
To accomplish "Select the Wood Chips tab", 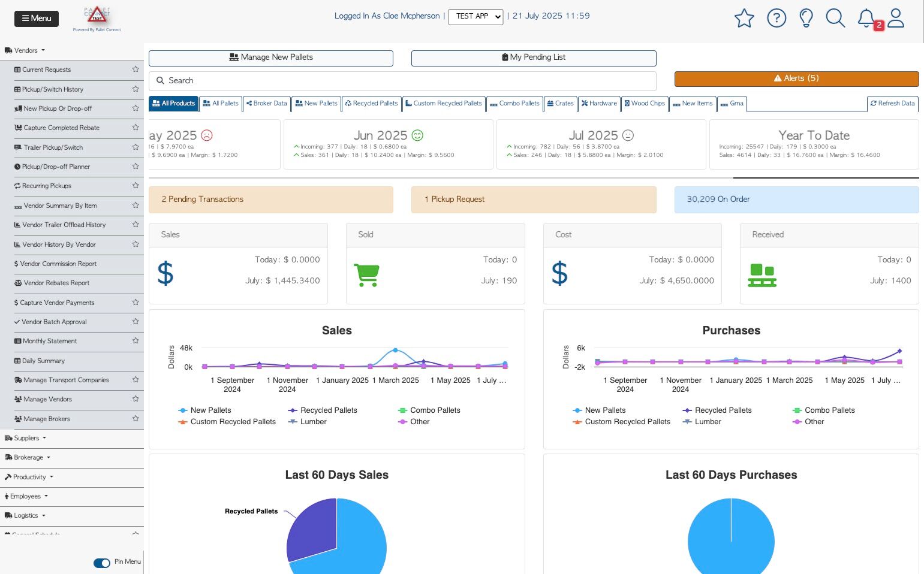I will [645, 103].
